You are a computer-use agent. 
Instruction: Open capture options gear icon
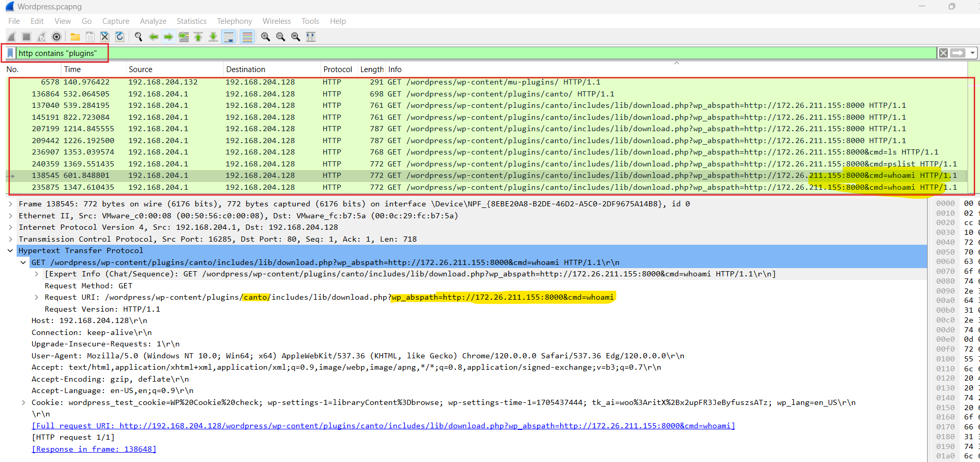[57, 37]
